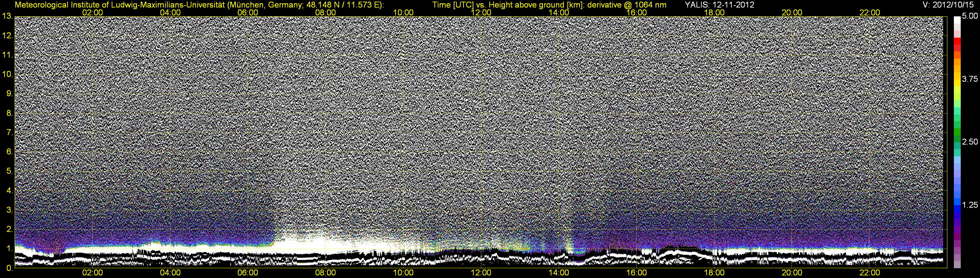980x278 pixels.
Task: Click the 02:00 label on the bottom time axis
Action: coord(92,273)
